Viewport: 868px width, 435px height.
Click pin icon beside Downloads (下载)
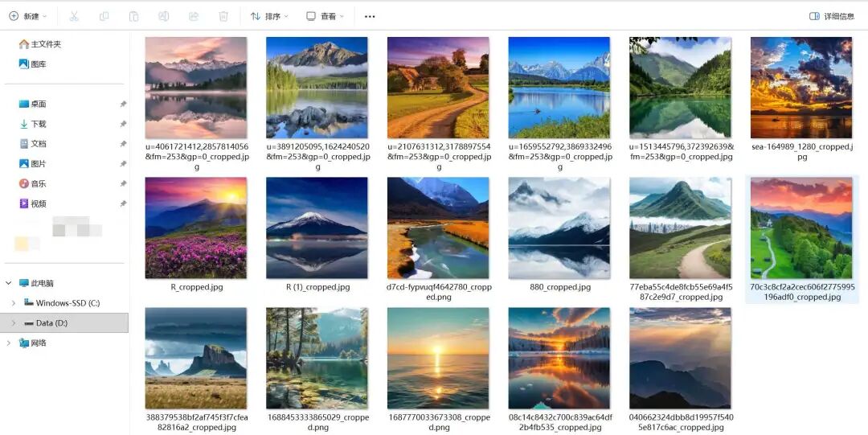click(x=123, y=124)
